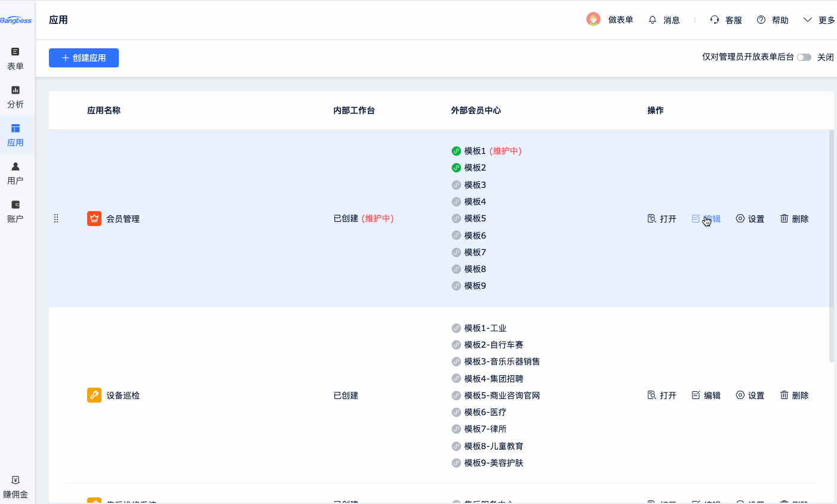Image resolution: width=837 pixels, height=504 pixels.
Task: Click the vertical scrollbar of app list
Action: 831,246
